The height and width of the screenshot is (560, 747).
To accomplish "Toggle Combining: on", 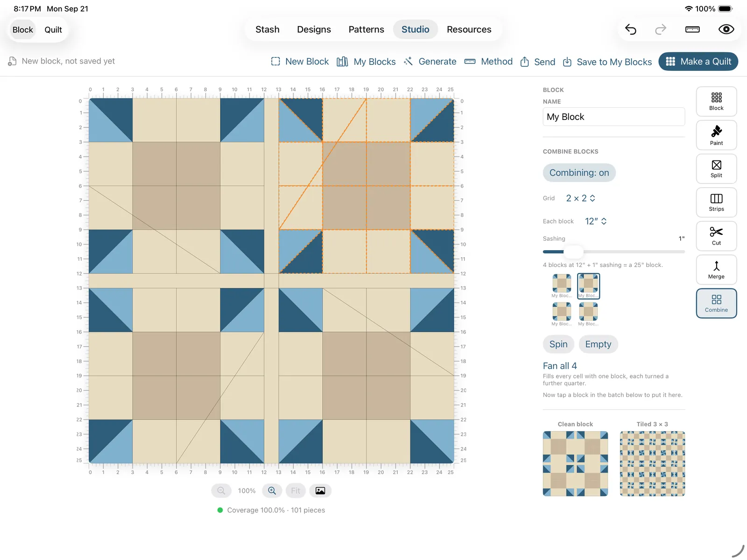I will 579,173.
